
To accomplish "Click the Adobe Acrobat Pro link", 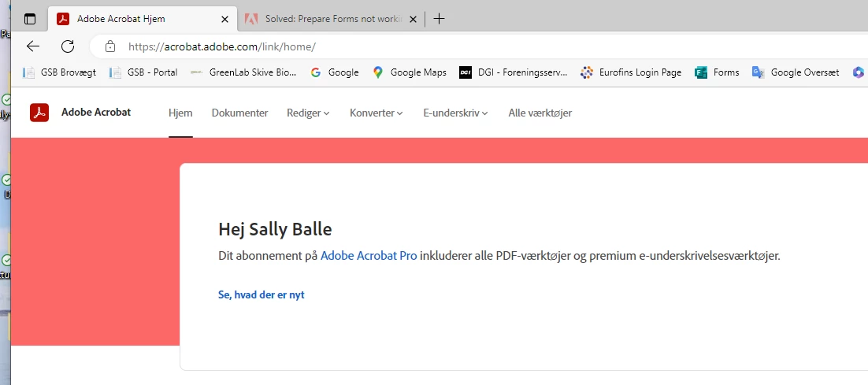I will tap(369, 256).
